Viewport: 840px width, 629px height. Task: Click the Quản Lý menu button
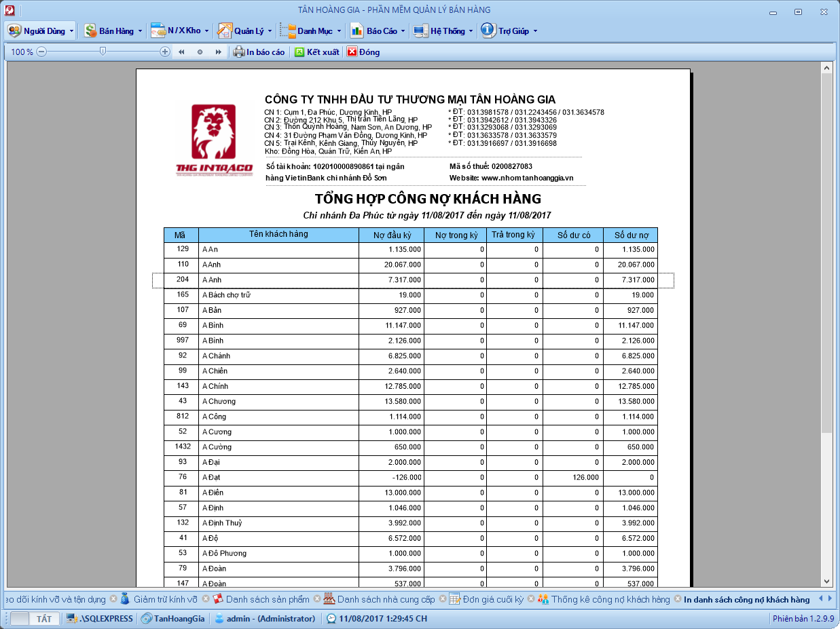pos(242,31)
